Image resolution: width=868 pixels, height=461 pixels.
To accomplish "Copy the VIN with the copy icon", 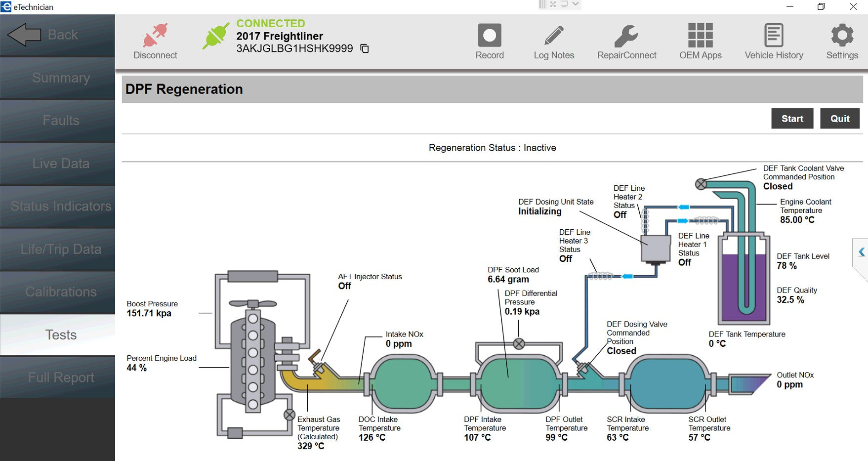I will tap(365, 48).
